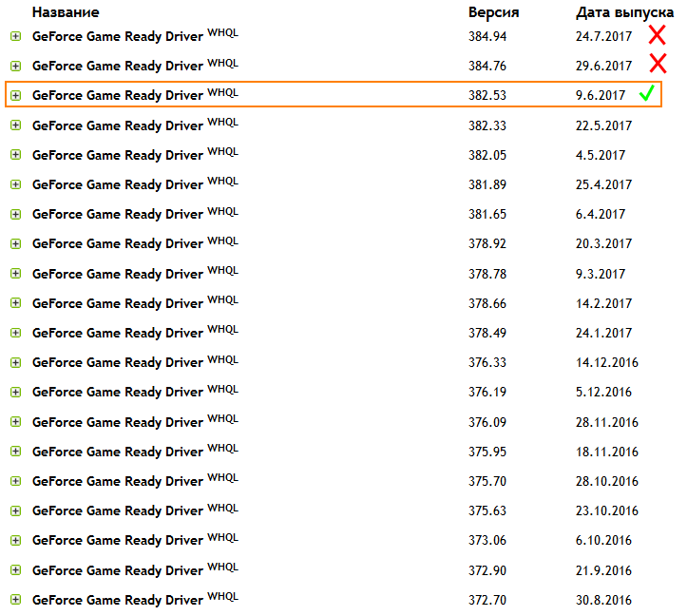This screenshot has height=616, width=687.
Task: Open GeForce Game Ready Driver dated 14.12.2016
Action: (x=135, y=362)
